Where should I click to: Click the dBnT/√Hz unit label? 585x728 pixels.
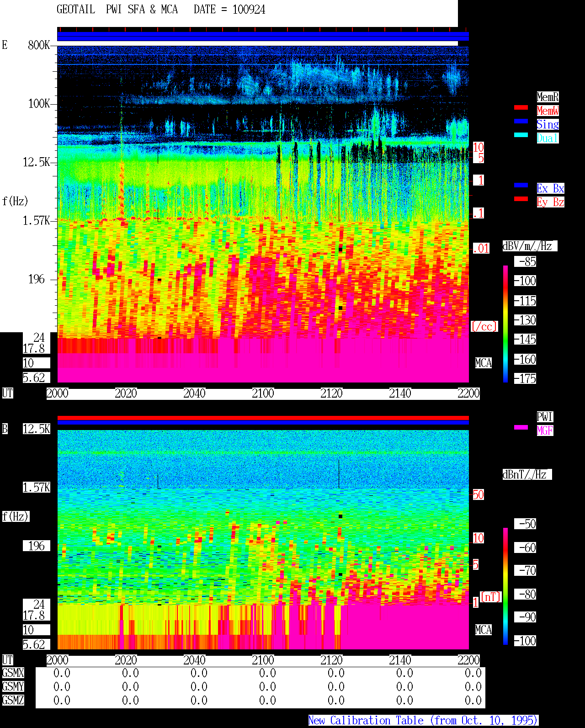(x=527, y=474)
